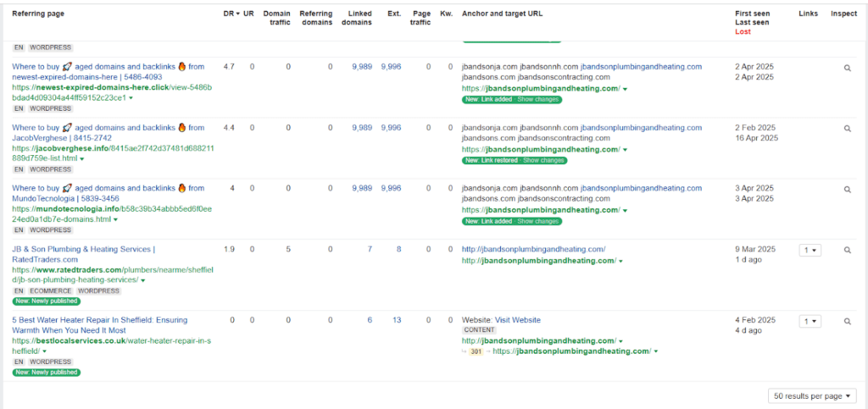Open 'Where to buy... MundoTecnologia | 5839-3456' title

(x=108, y=193)
